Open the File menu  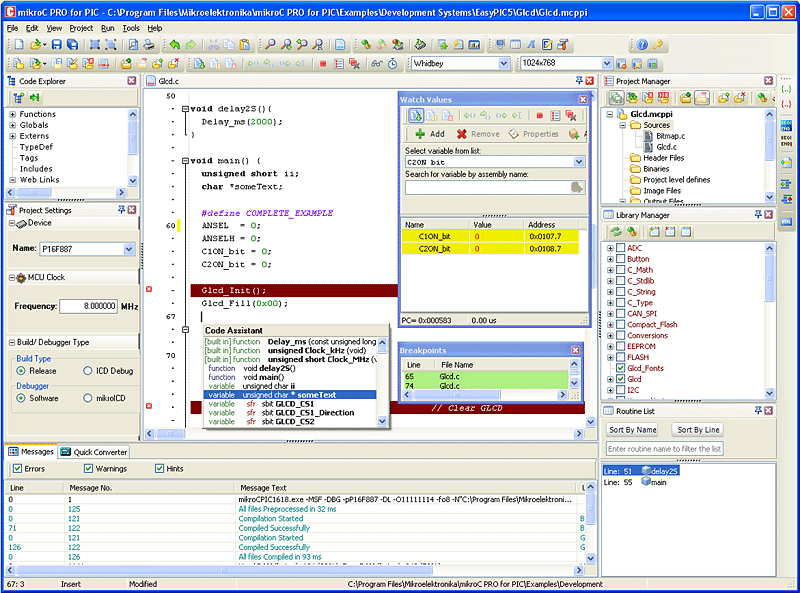pos(12,28)
